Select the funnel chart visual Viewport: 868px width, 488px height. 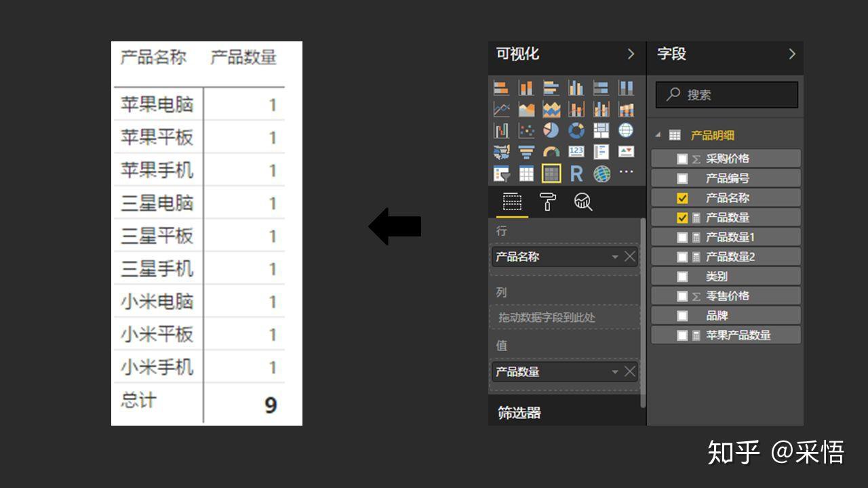(x=526, y=151)
